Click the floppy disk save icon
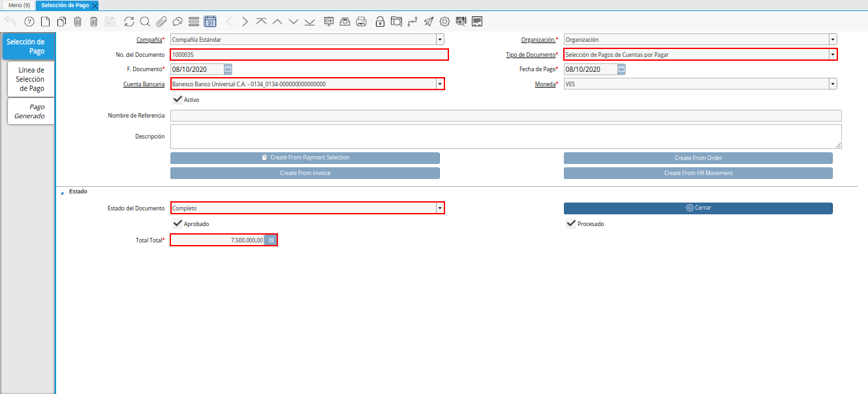 click(110, 22)
